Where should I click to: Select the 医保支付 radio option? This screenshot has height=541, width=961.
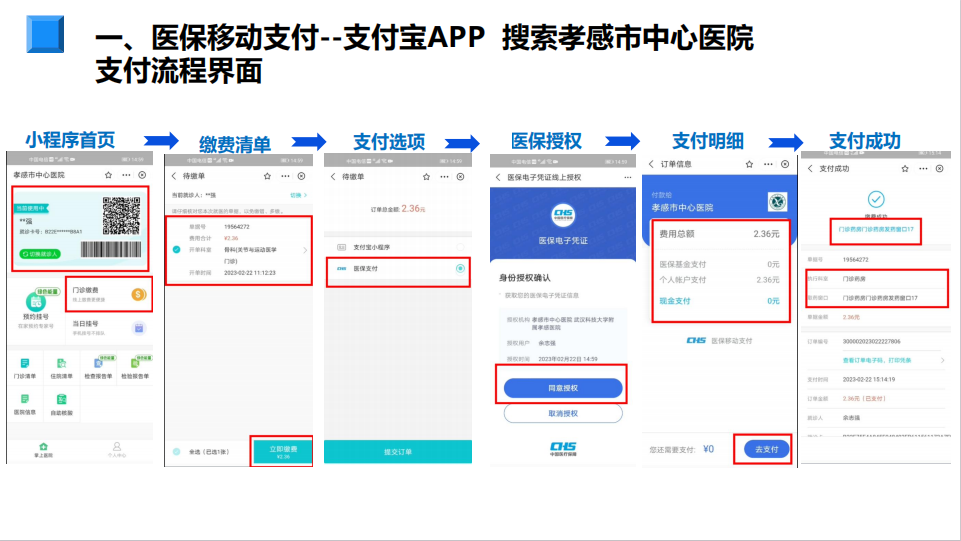point(460,268)
